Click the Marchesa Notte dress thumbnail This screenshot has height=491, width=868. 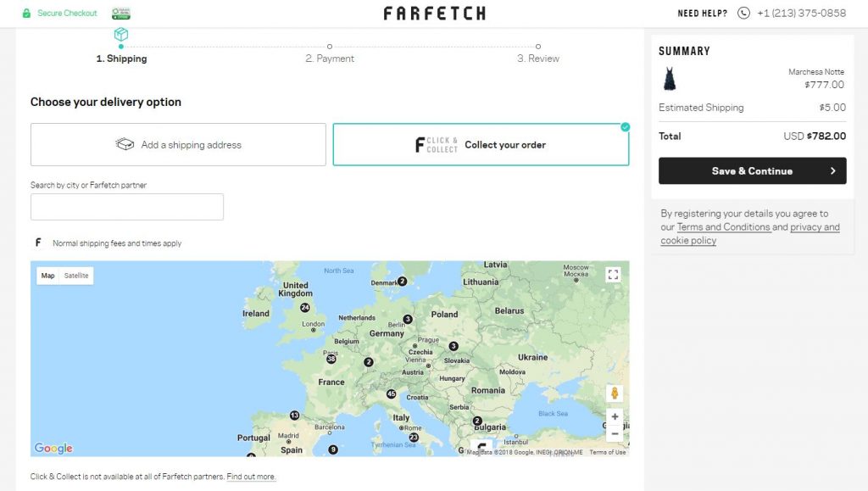coord(670,79)
